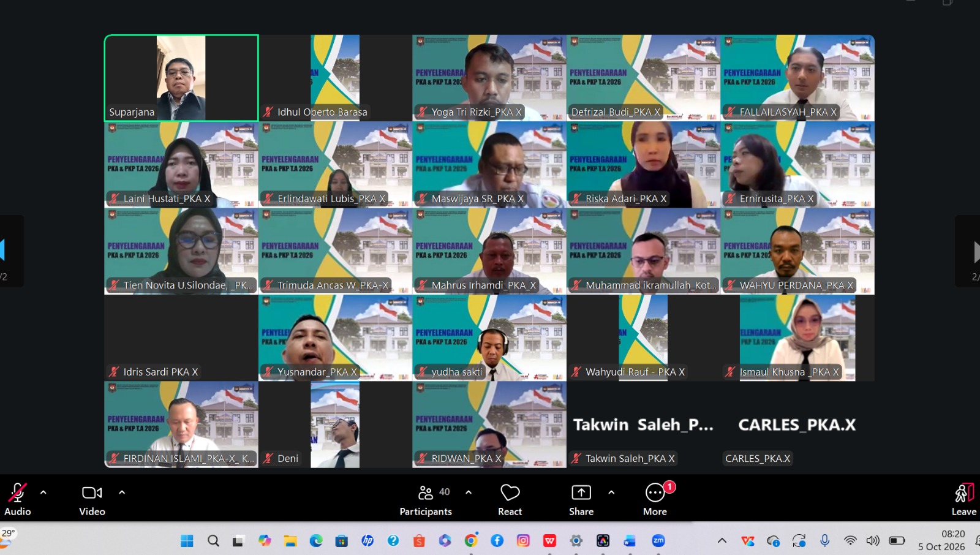Open Wi-Fi network settings in tray

pyautogui.click(x=850, y=540)
